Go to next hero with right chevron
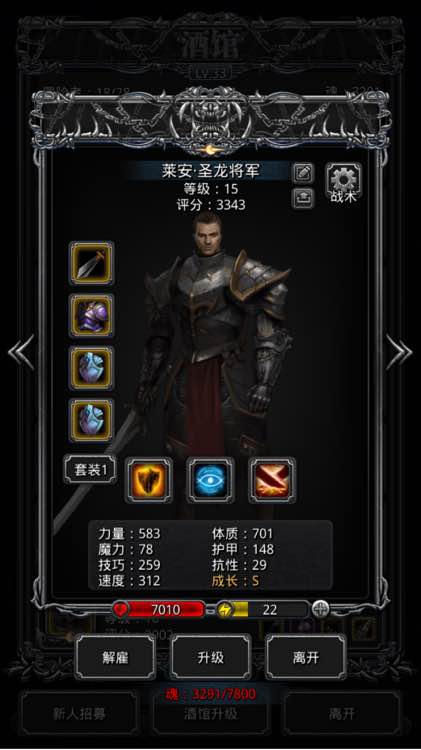 click(x=399, y=352)
